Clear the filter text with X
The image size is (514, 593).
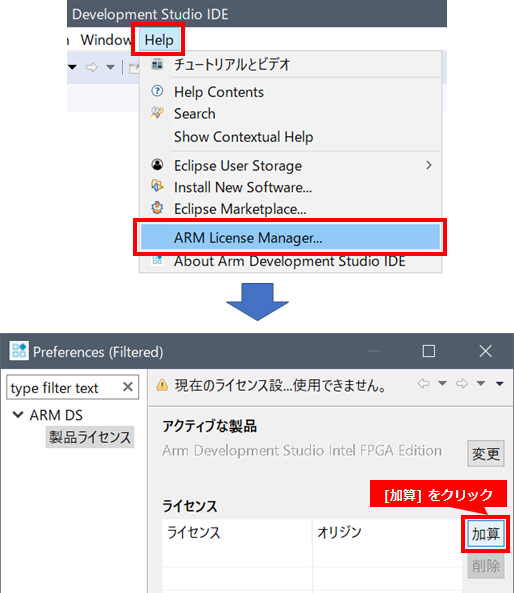click(x=128, y=387)
